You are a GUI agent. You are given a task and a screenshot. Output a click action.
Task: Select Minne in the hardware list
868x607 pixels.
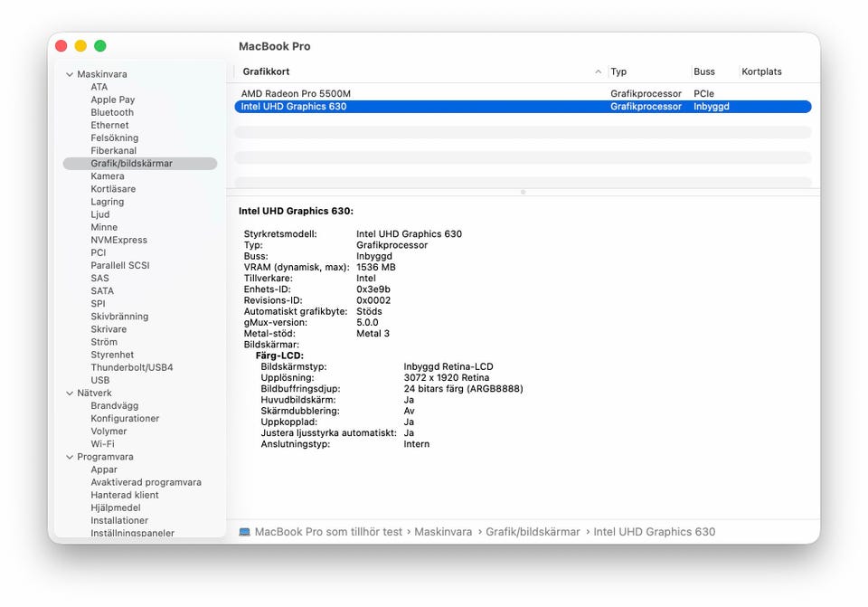[x=104, y=227]
